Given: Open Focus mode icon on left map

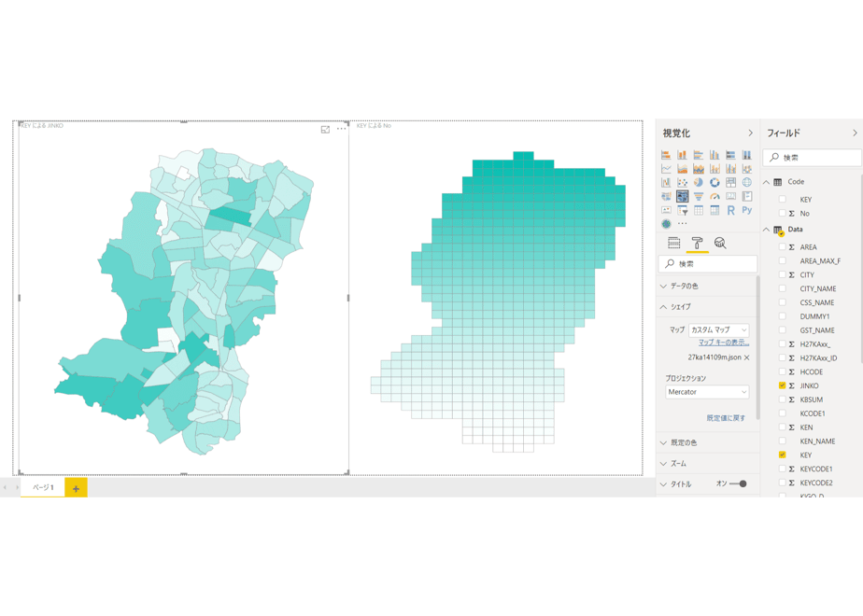Looking at the screenshot, I should [325, 129].
